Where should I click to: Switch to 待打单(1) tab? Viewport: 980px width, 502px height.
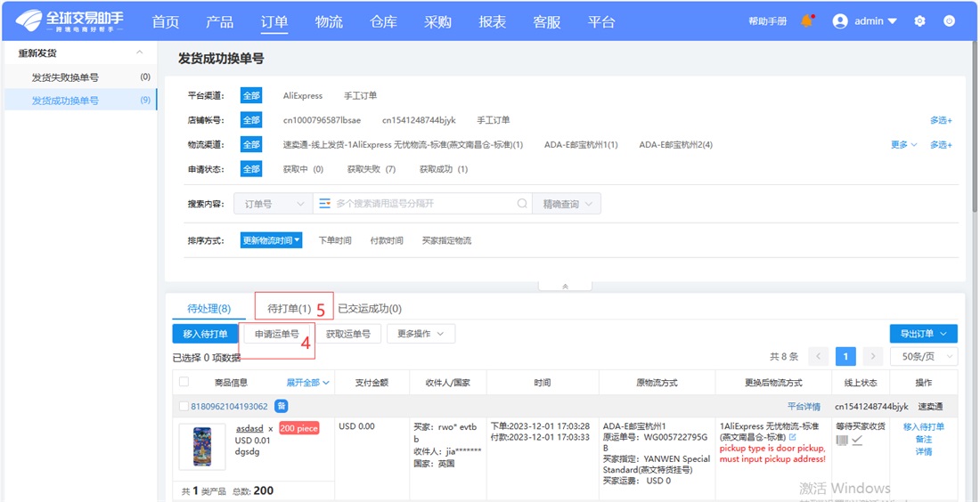tap(289, 309)
